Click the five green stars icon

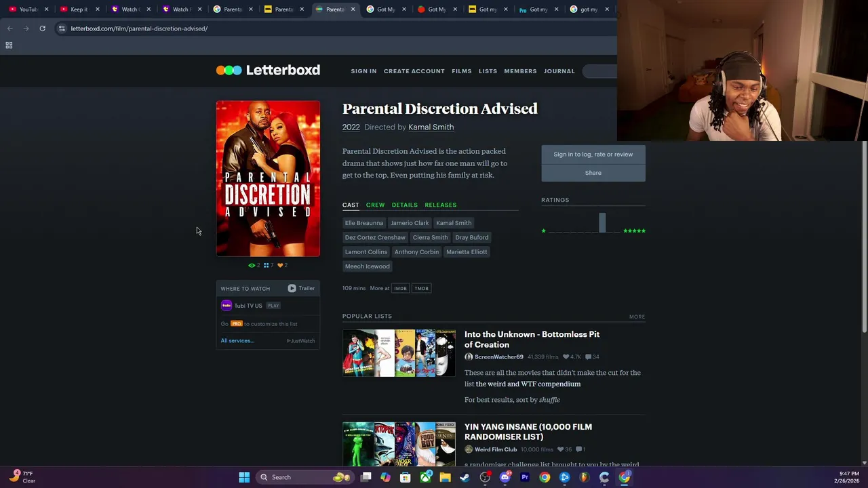pos(635,231)
